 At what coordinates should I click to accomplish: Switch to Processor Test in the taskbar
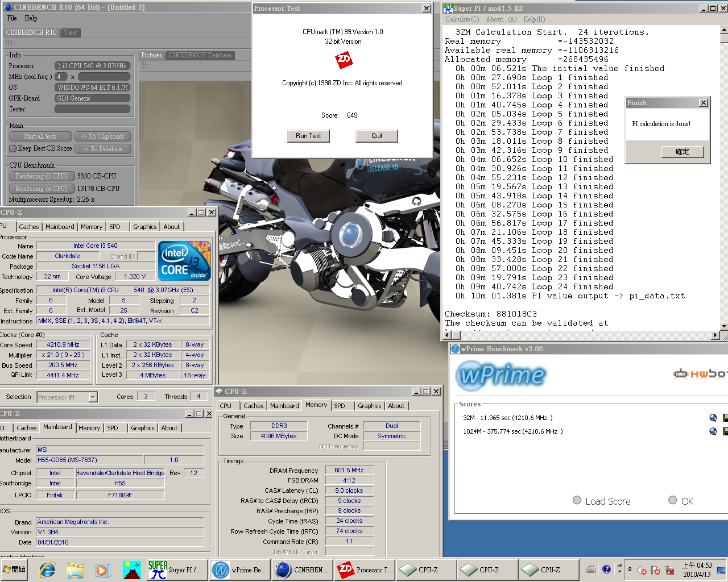tap(364, 569)
